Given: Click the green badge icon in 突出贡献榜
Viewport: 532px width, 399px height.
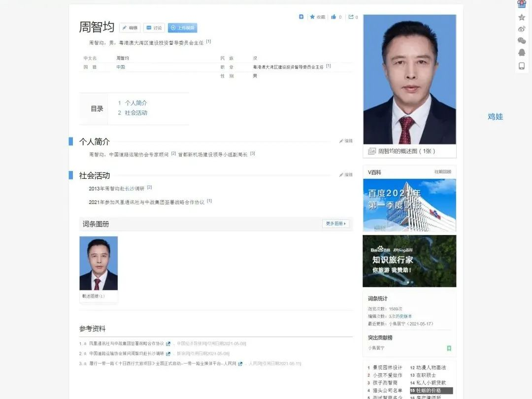Looking at the screenshot, I should click(x=449, y=348).
